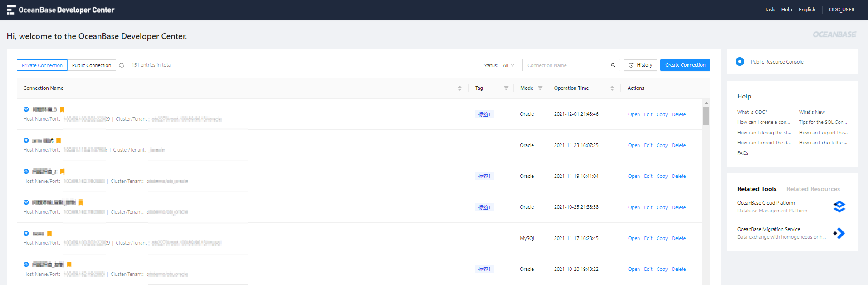Select the Related Resources tab
This screenshot has width=868, height=285.
pos(813,189)
